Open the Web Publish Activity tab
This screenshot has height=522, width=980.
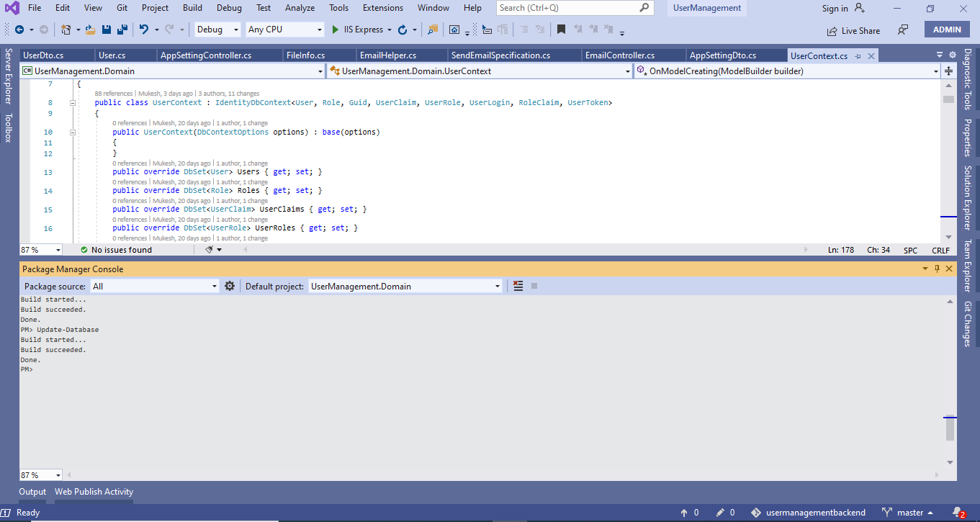(94, 492)
